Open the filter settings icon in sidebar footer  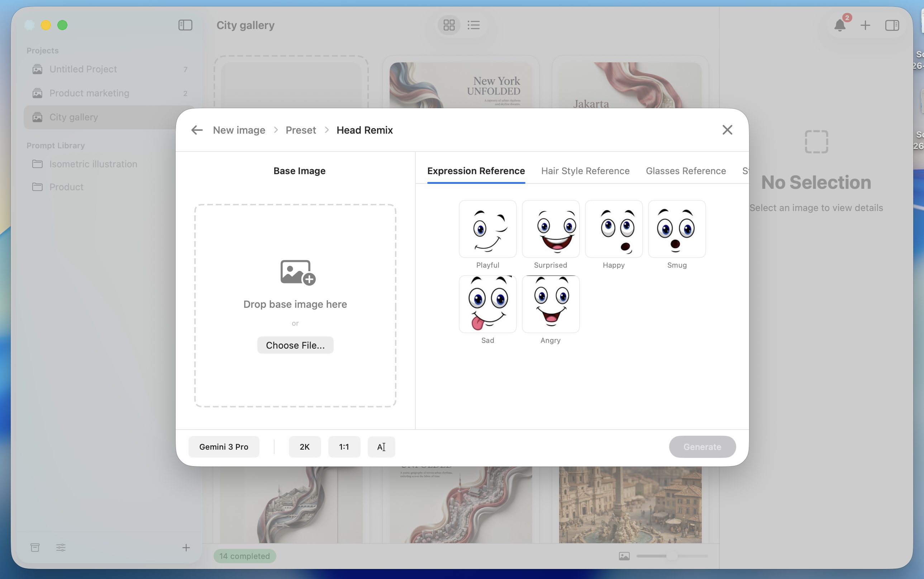coord(61,547)
